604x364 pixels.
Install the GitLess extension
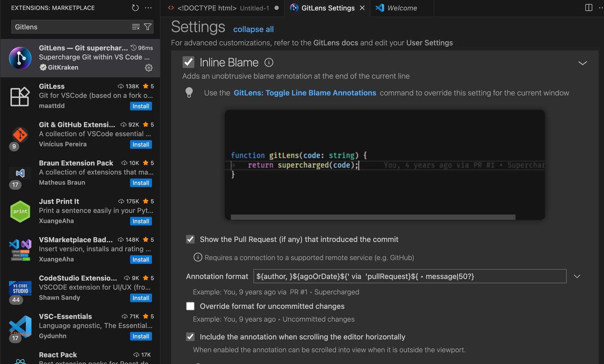(141, 106)
